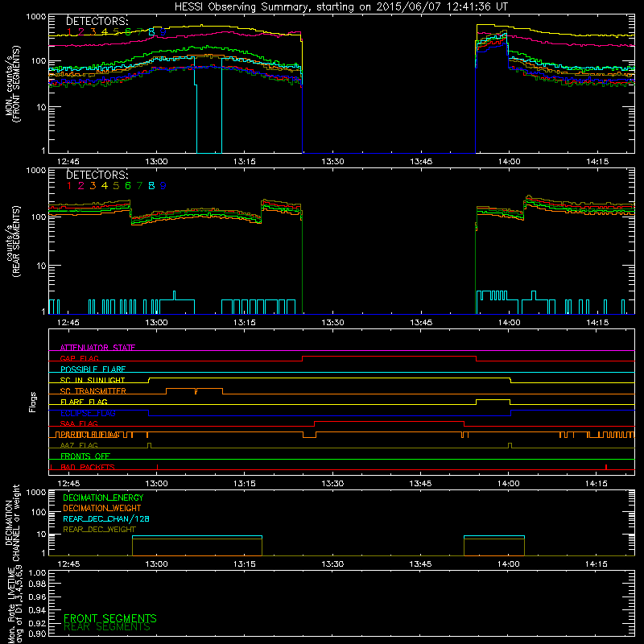Click the REAR SEGMENTS livetime legend text
The width and height of the screenshot is (644, 644).
107,627
